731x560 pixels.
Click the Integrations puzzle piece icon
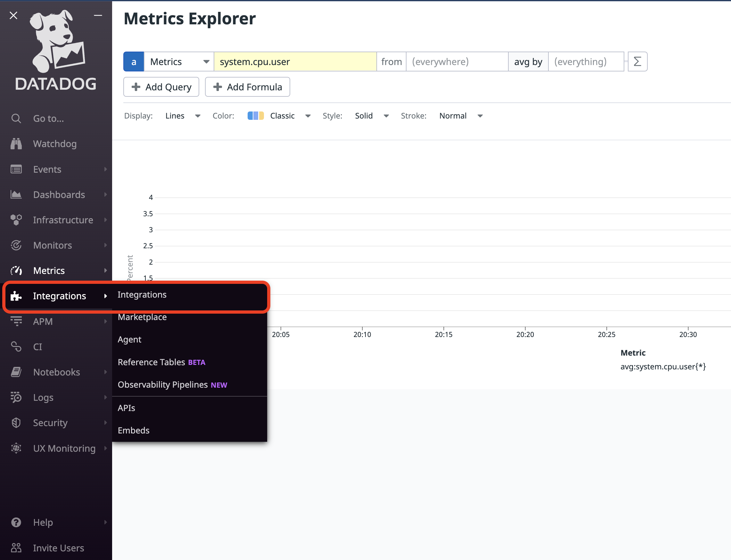[16, 296]
